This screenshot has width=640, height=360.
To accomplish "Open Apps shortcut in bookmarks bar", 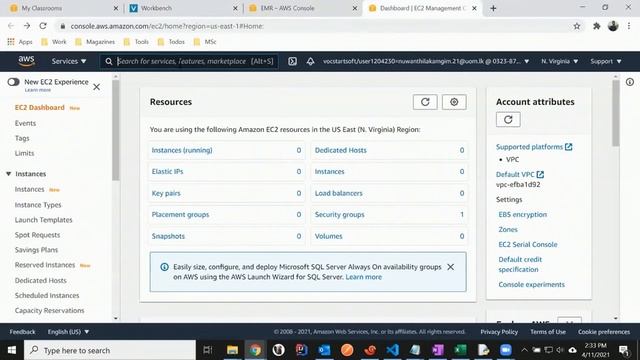I will click(20, 42).
